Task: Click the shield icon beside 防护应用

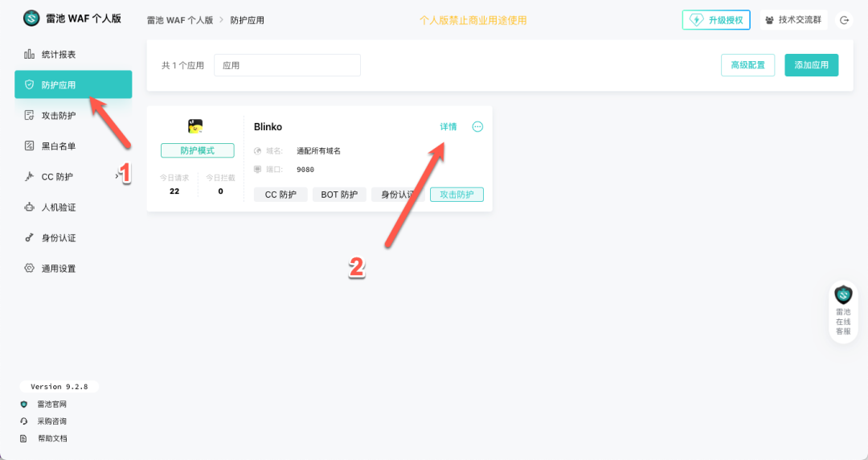Action: (x=30, y=84)
